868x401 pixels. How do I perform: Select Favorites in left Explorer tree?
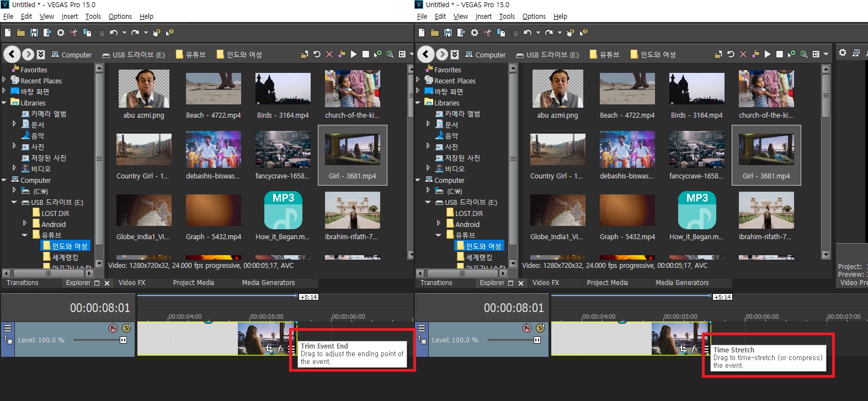tap(34, 70)
